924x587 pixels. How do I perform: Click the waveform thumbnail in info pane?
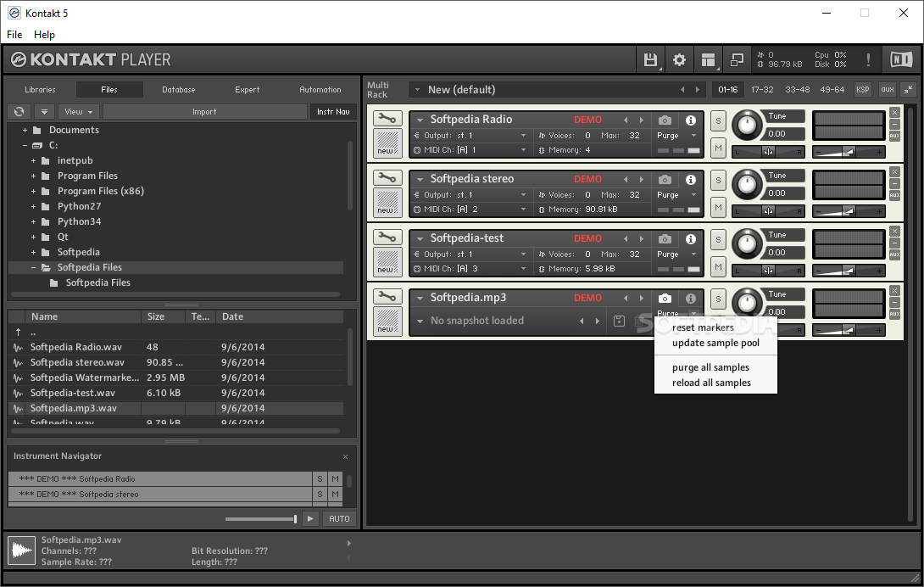(x=22, y=551)
